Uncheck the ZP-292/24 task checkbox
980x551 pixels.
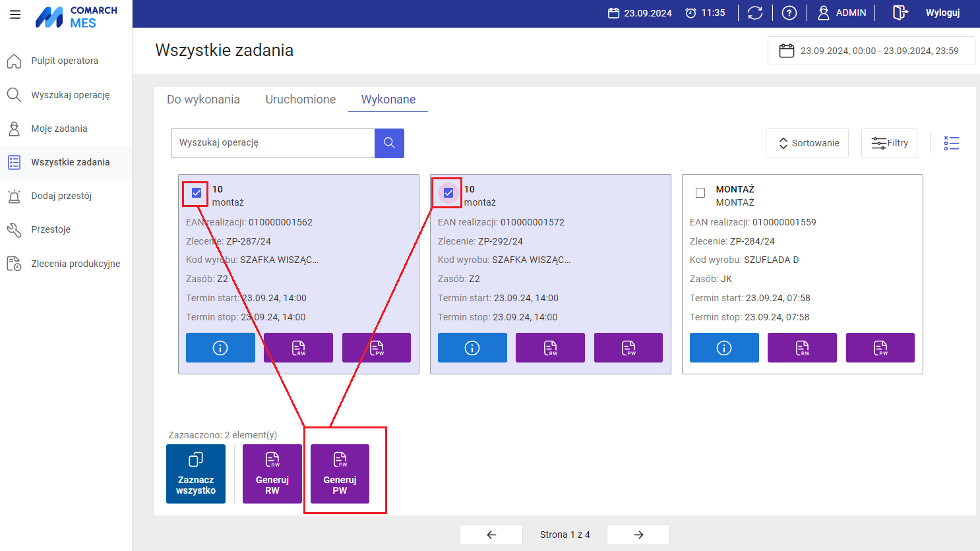pyautogui.click(x=448, y=192)
